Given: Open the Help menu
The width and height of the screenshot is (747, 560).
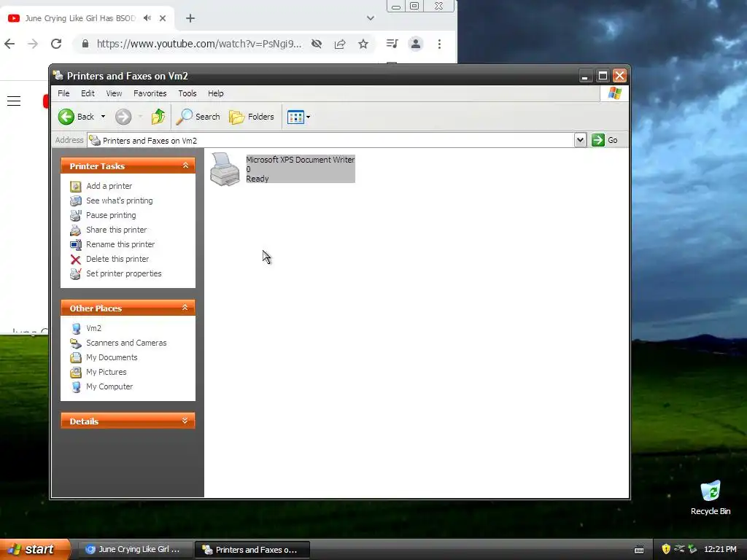Looking at the screenshot, I should point(215,93).
